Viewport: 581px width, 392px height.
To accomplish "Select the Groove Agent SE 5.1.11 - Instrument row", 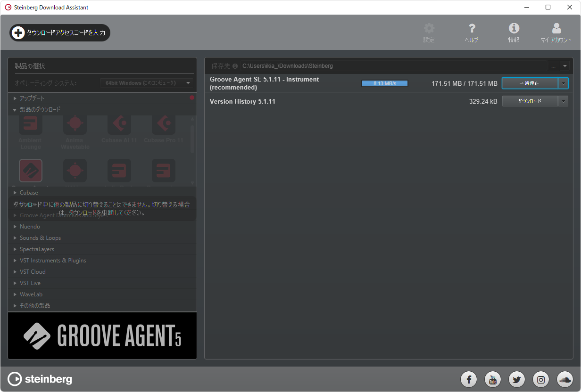I will (389, 83).
